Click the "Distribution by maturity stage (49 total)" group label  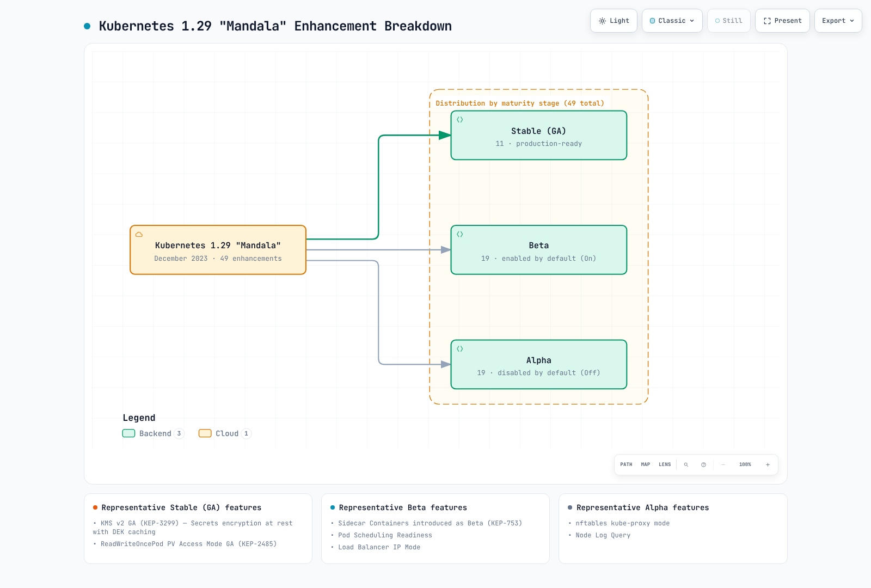[x=520, y=103]
